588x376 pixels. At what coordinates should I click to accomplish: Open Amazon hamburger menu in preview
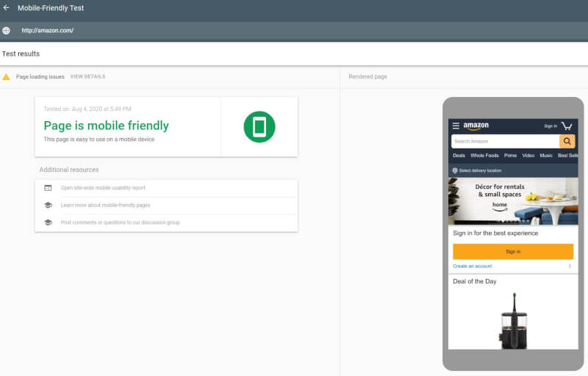[456, 126]
